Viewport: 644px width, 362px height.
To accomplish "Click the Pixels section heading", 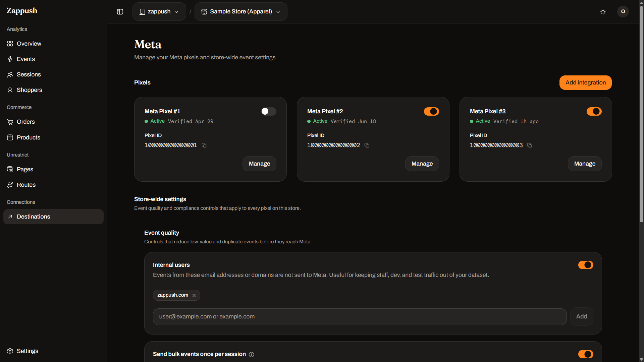I will click(x=142, y=83).
